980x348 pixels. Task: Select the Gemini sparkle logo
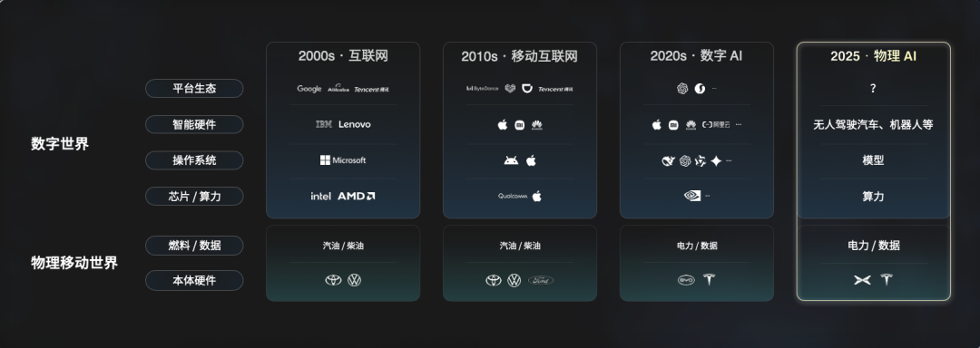click(x=716, y=161)
